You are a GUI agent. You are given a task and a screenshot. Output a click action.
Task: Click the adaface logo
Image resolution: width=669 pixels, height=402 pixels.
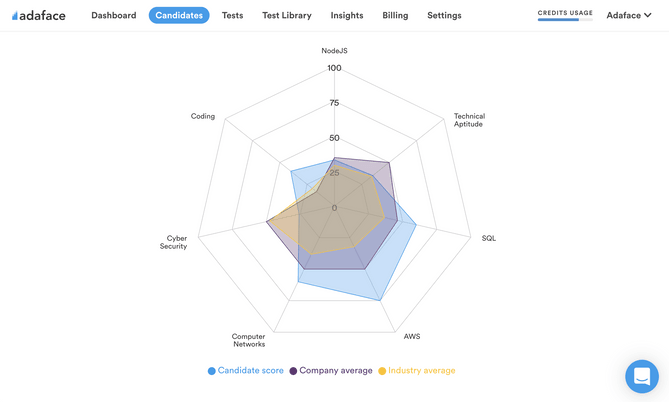point(38,16)
